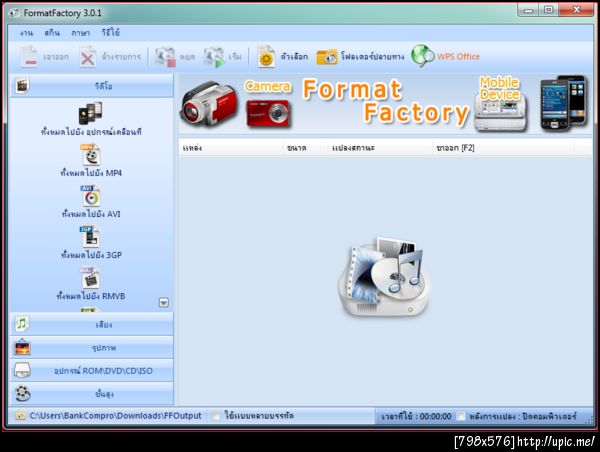Select the All to MP4 icon
The height and width of the screenshot is (452, 600).
coord(91,155)
